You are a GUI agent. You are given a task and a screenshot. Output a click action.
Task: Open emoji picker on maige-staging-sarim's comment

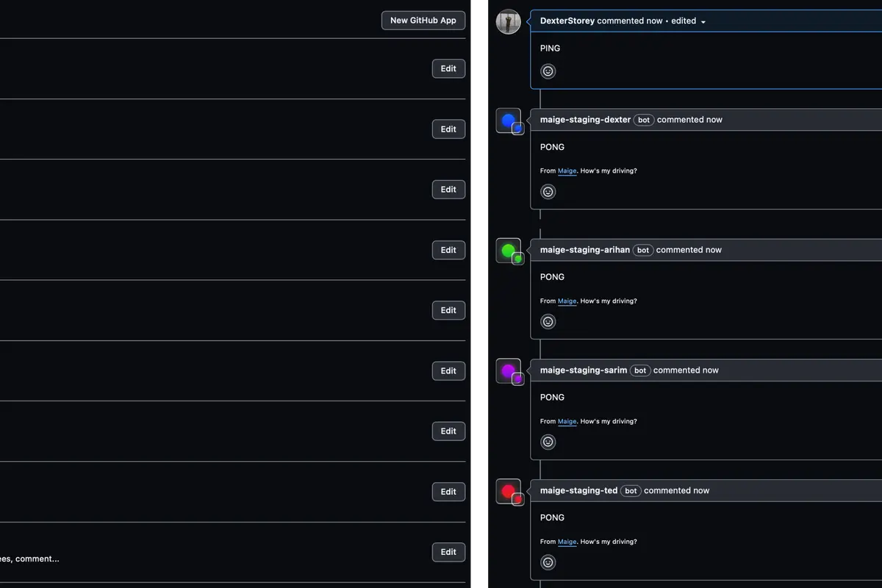point(548,442)
